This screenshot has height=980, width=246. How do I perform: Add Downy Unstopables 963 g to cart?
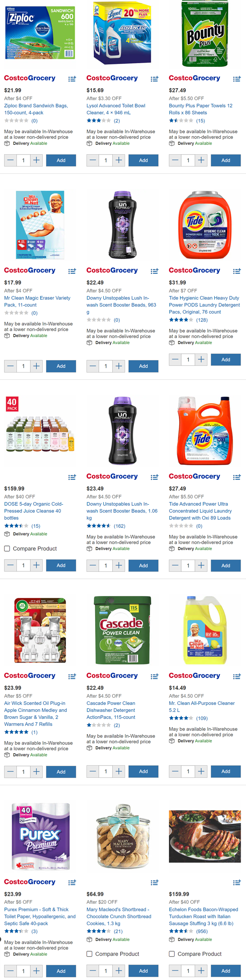143,366
